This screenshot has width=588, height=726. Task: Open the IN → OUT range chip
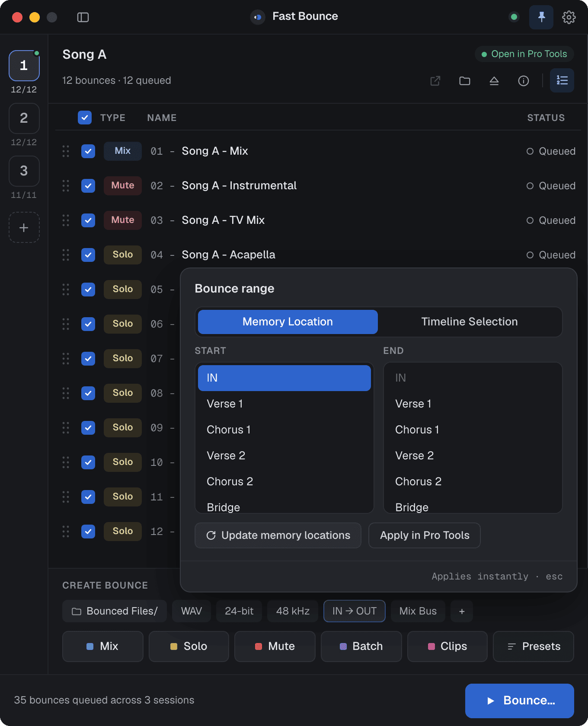(x=355, y=611)
